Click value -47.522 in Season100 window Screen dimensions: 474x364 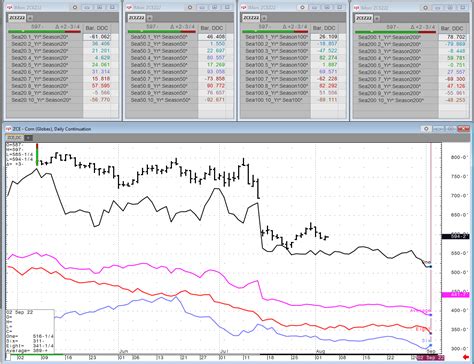click(327, 51)
